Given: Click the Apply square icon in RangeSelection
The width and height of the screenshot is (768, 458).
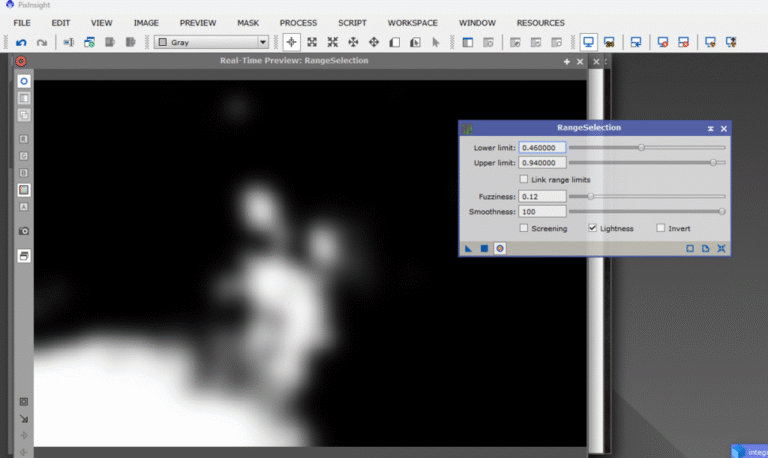Looking at the screenshot, I should coord(484,247).
